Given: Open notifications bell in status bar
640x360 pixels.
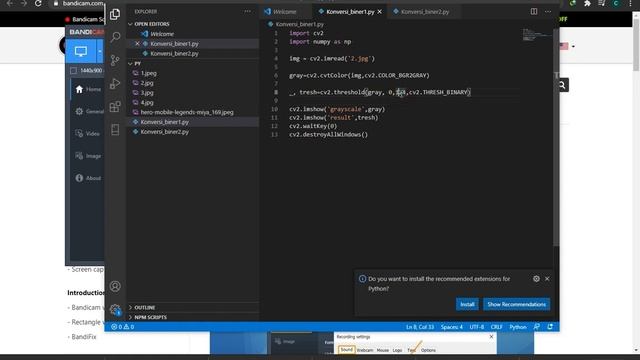Looking at the screenshot, I should point(550,327).
